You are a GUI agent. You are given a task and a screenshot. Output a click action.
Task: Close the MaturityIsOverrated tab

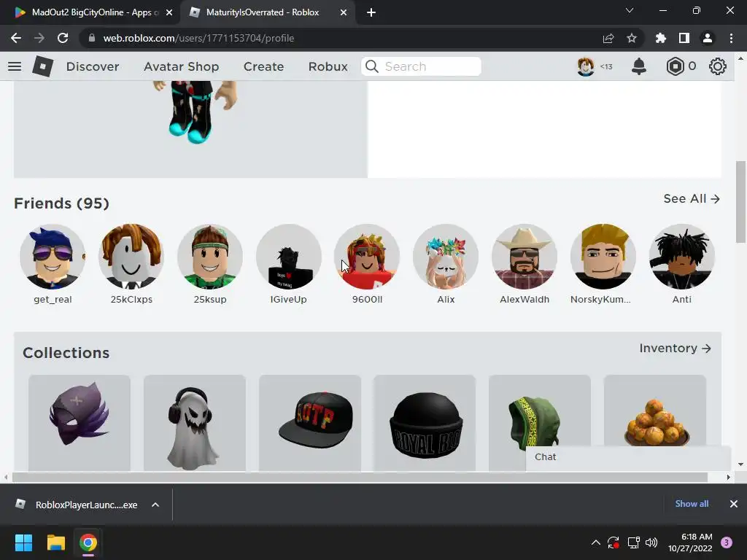[344, 12]
